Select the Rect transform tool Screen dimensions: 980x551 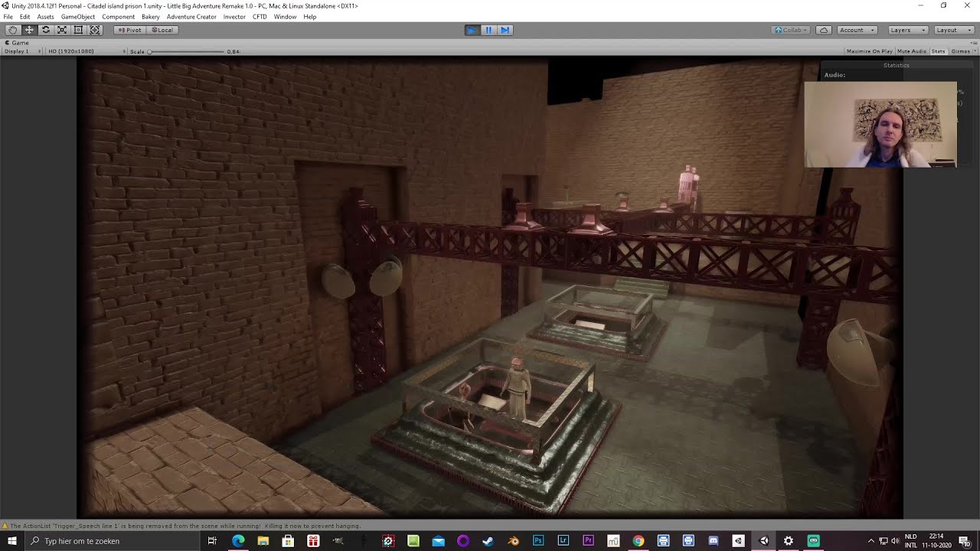78,30
